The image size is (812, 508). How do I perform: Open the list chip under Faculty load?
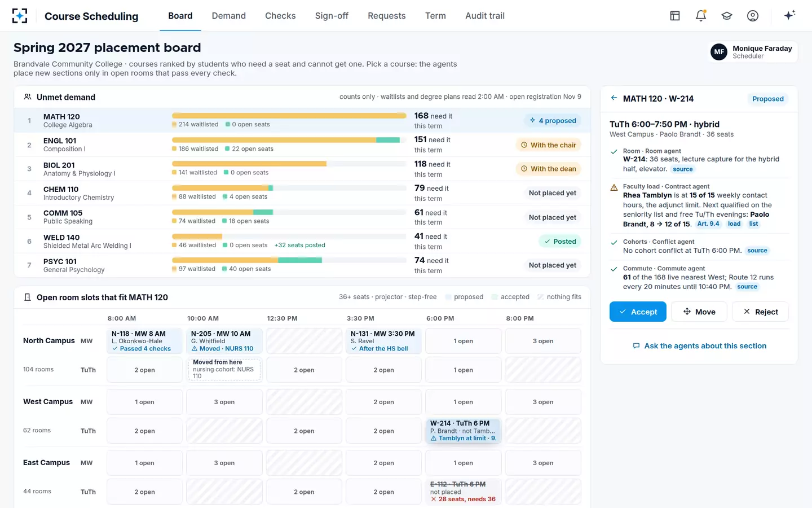point(753,224)
